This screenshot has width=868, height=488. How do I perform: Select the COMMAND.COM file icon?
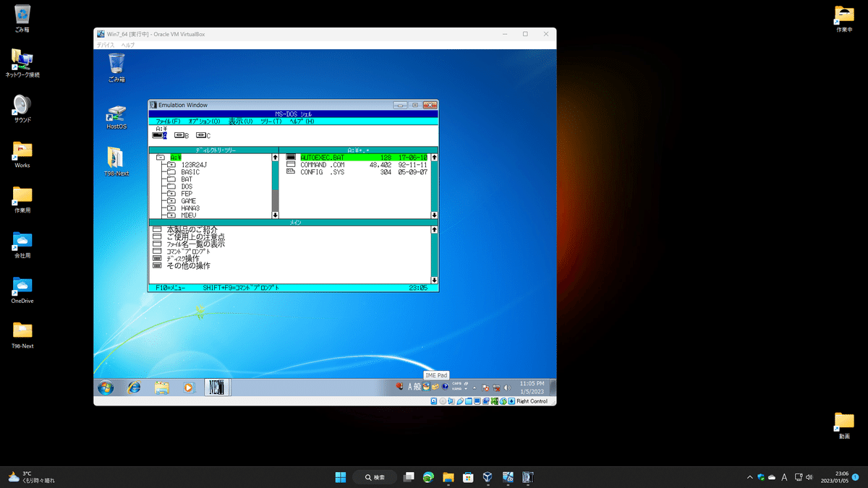291,165
